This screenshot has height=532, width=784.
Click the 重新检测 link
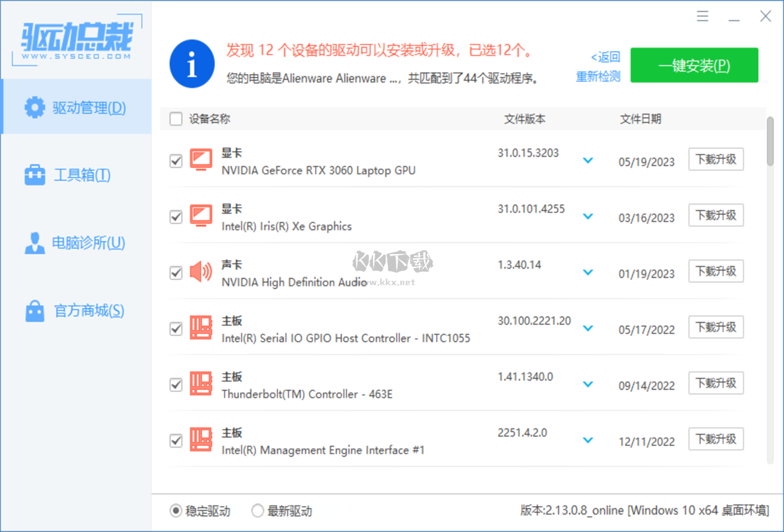point(597,78)
